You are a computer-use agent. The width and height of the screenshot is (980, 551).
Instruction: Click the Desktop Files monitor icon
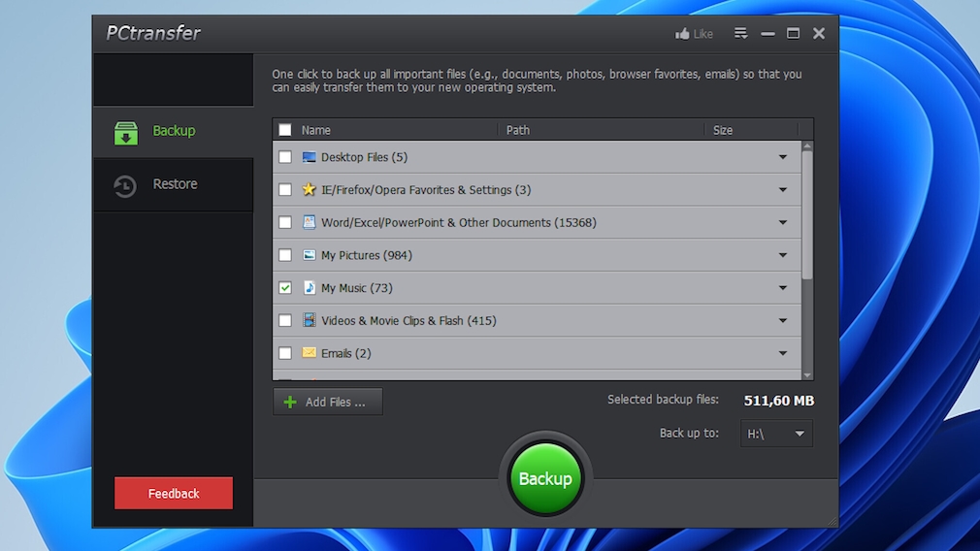coord(309,157)
